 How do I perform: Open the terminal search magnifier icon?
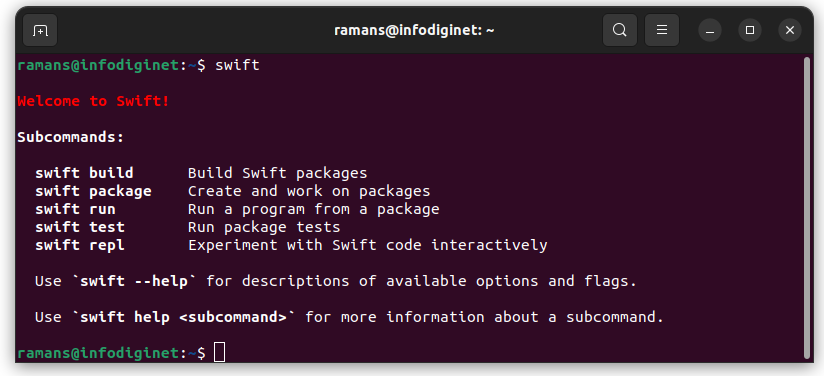click(x=620, y=31)
